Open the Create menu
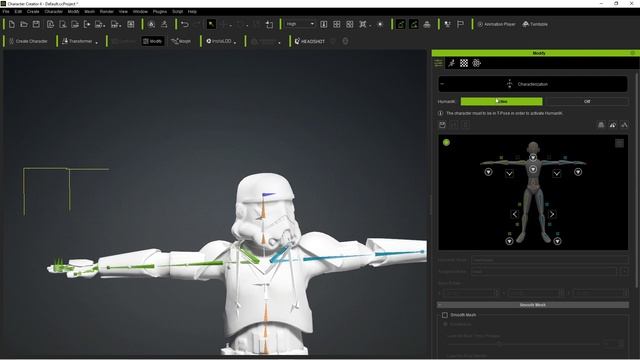The width and height of the screenshot is (640, 360). coord(33,11)
